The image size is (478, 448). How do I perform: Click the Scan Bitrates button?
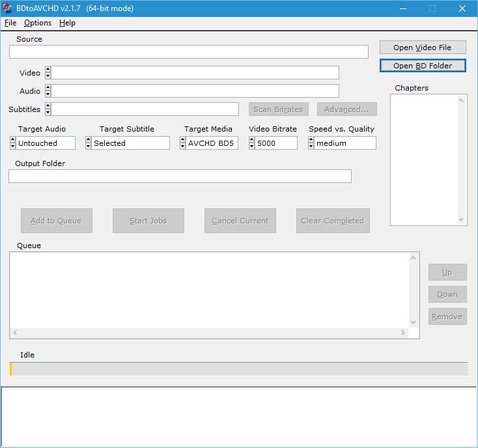278,109
